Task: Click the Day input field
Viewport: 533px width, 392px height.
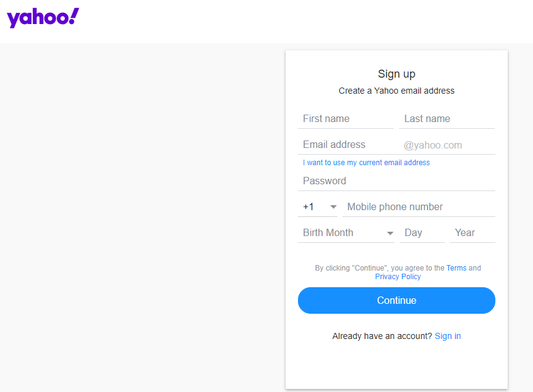Action: (422, 233)
